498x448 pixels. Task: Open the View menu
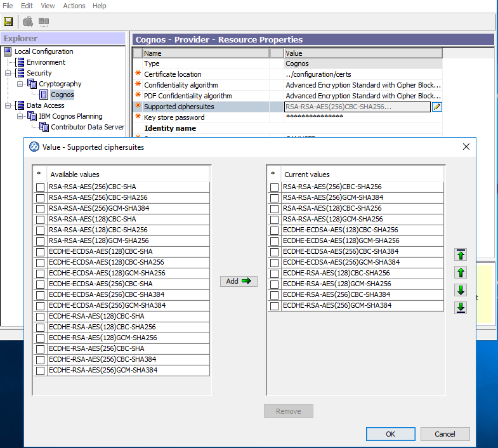48,6
